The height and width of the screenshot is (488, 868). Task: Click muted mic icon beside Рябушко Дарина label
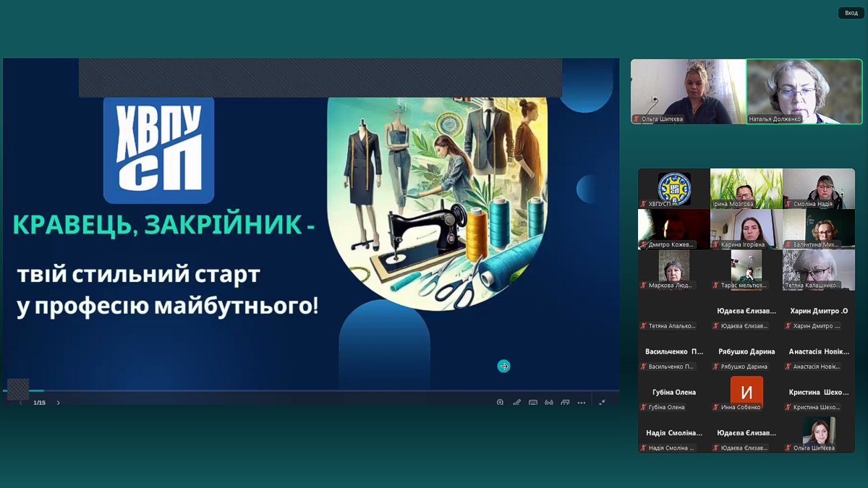pos(716,367)
